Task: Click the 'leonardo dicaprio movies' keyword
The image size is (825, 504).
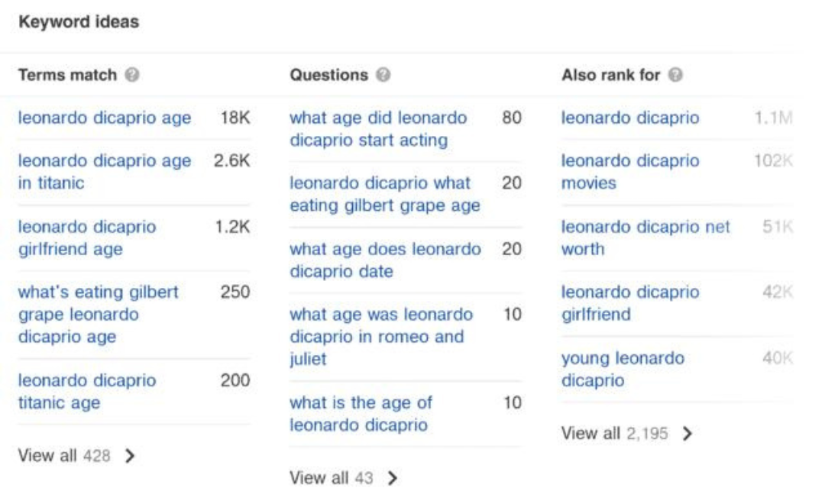Action: tap(629, 172)
